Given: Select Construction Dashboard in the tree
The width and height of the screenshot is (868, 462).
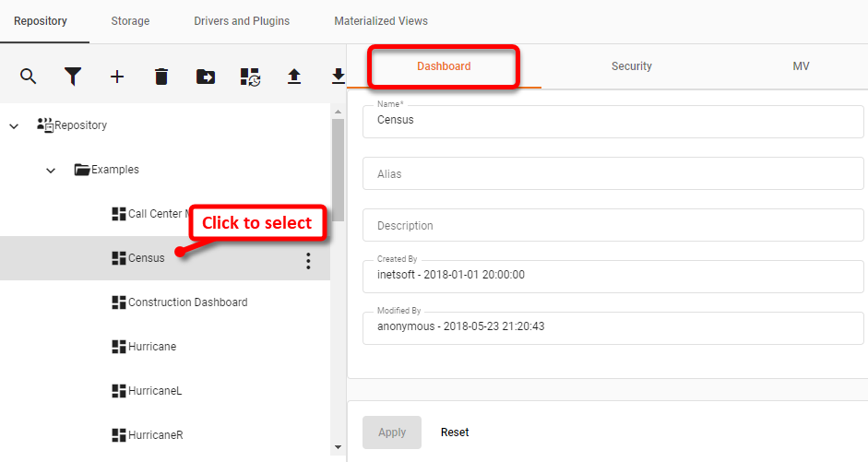Looking at the screenshot, I should (187, 302).
